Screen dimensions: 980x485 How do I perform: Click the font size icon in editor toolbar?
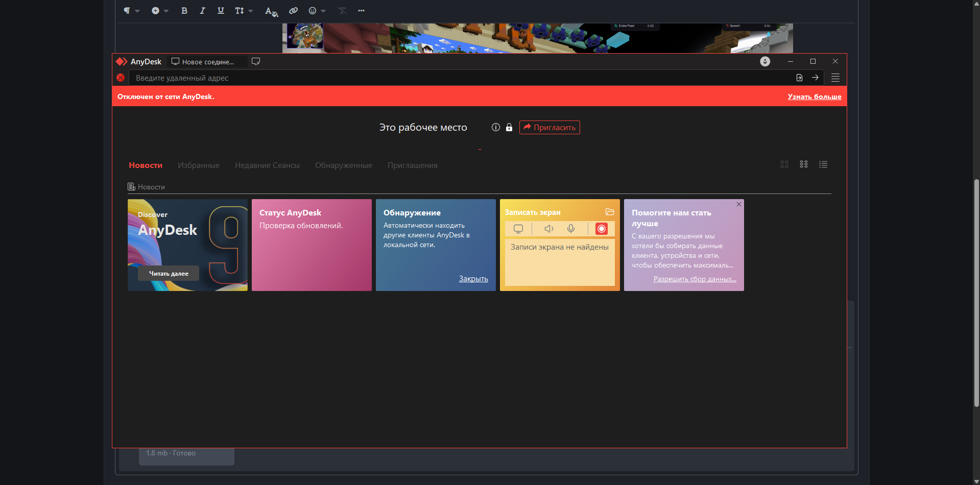[240, 11]
